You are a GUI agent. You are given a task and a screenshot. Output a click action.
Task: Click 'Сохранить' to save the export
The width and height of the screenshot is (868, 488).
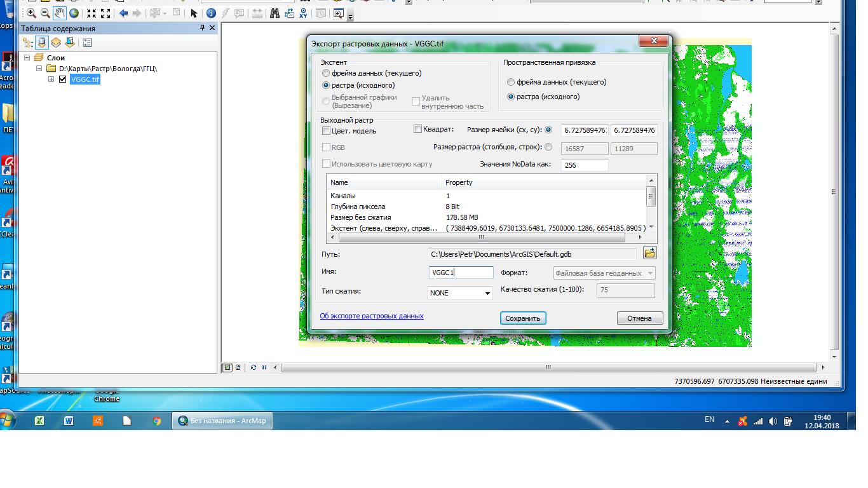coord(523,318)
